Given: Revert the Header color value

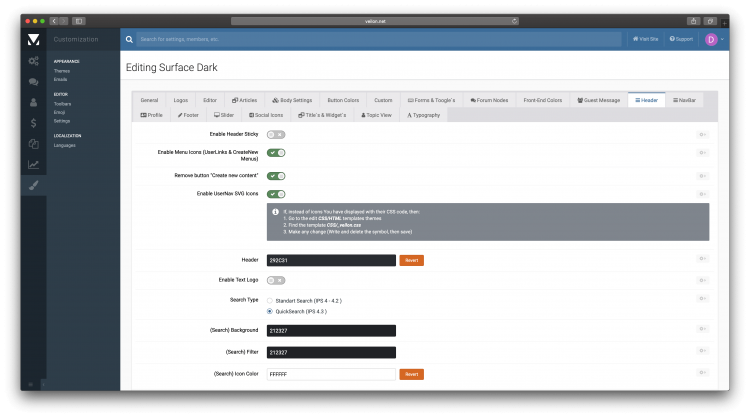Looking at the screenshot, I should click(411, 260).
